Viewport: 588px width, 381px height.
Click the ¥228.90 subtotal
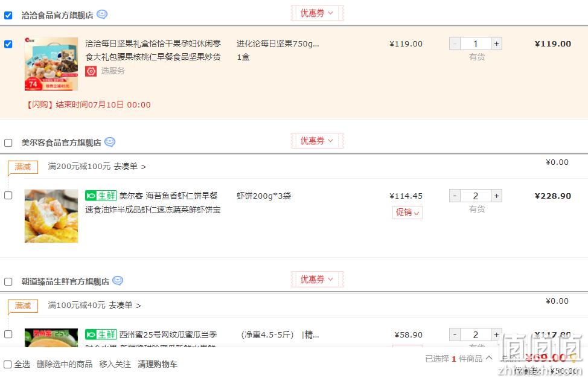pyautogui.click(x=553, y=196)
